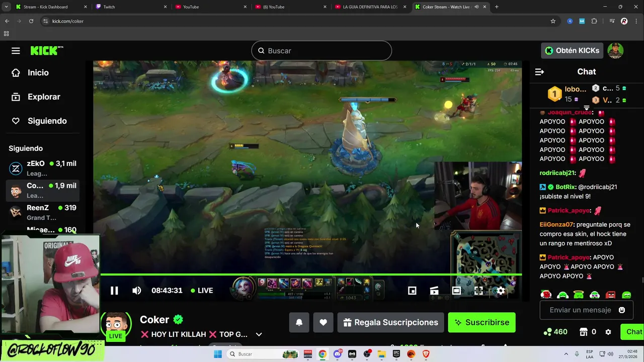Open Explorar in sidebar
Screen dimensions: 644x362
tap(36, 97)
